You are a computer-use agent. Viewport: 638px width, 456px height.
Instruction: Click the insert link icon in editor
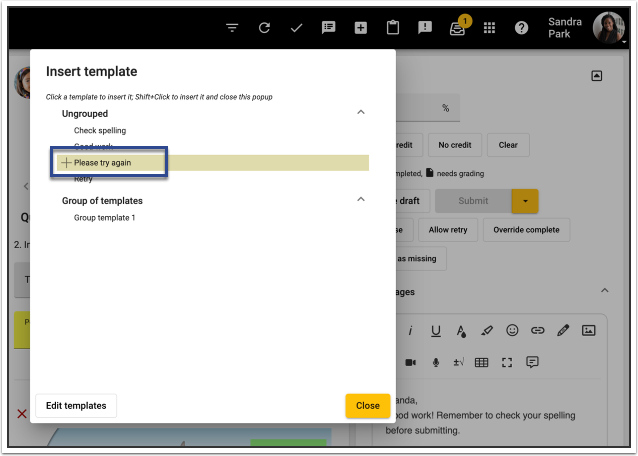pos(538,330)
